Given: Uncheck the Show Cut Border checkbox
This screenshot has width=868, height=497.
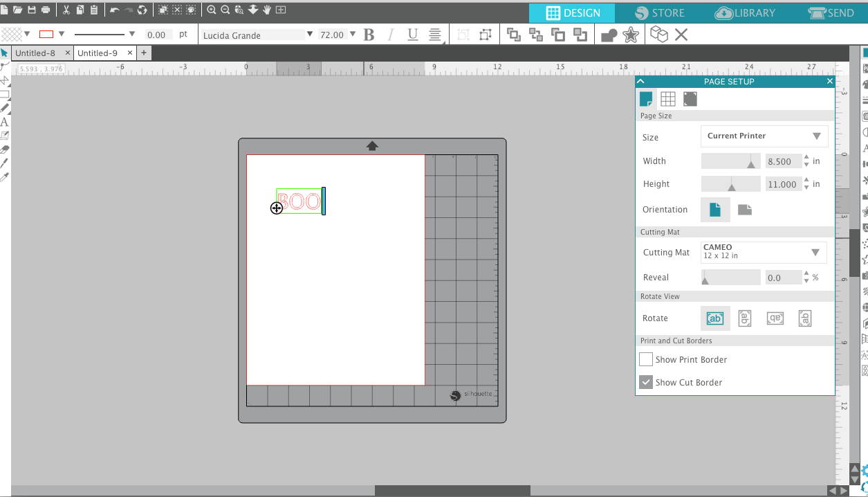Looking at the screenshot, I should pyautogui.click(x=646, y=382).
